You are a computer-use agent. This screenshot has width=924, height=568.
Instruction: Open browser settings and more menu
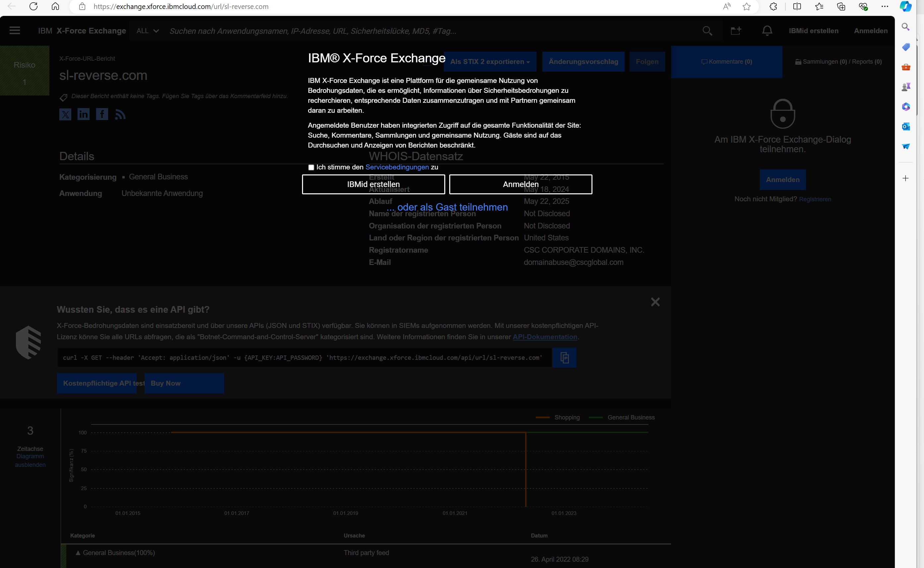885,6
